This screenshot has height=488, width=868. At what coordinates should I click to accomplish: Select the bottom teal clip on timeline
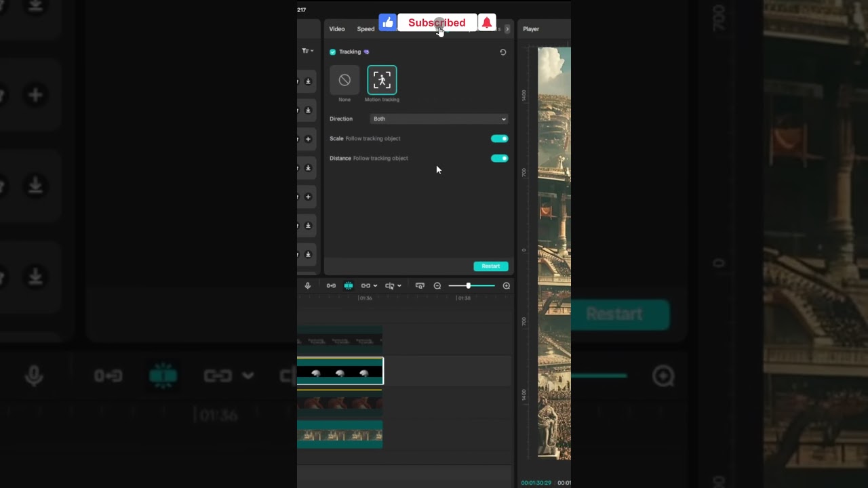pos(340,434)
